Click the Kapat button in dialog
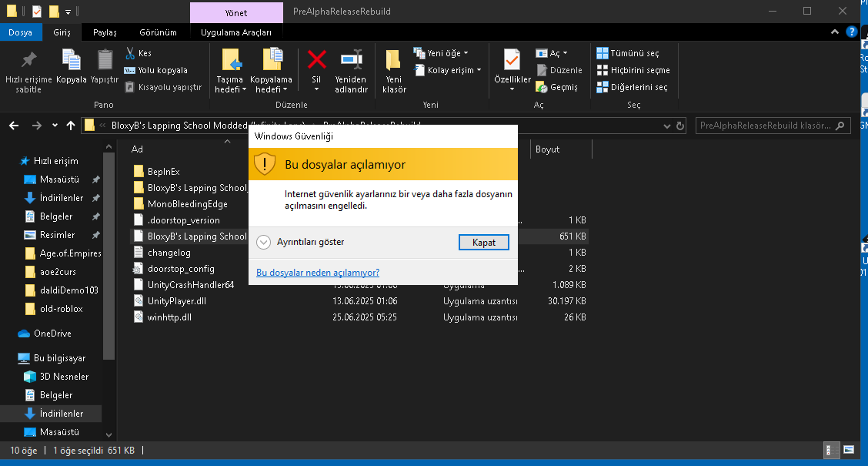 tap(484, 242)
